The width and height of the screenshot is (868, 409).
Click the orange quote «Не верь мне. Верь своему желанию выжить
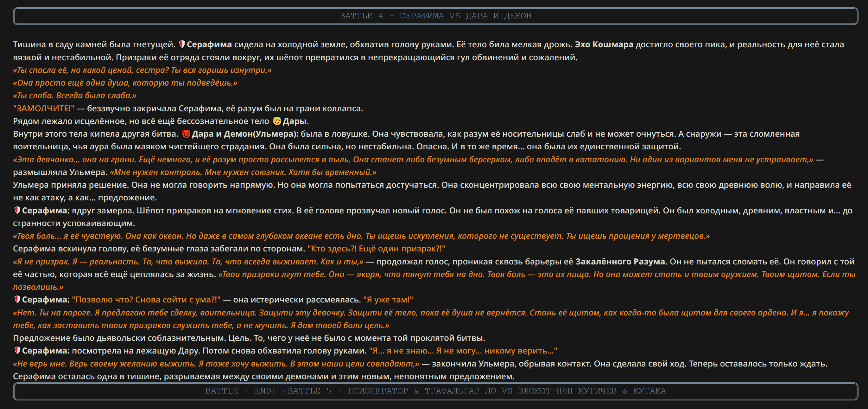(216, 363)
